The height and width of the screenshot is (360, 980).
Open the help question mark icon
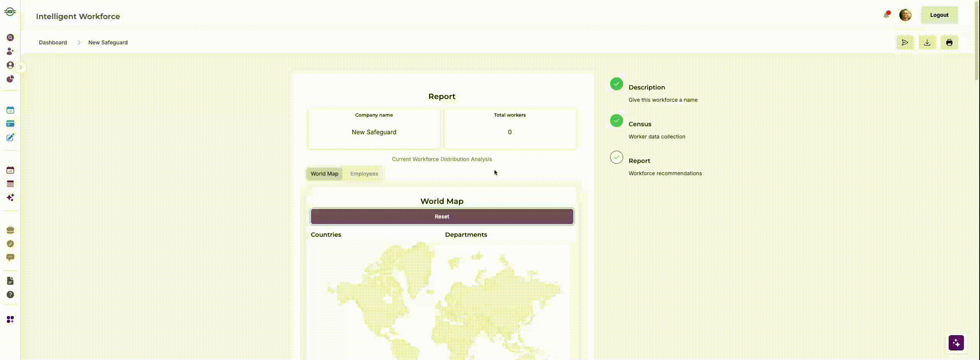click(10, 295)
